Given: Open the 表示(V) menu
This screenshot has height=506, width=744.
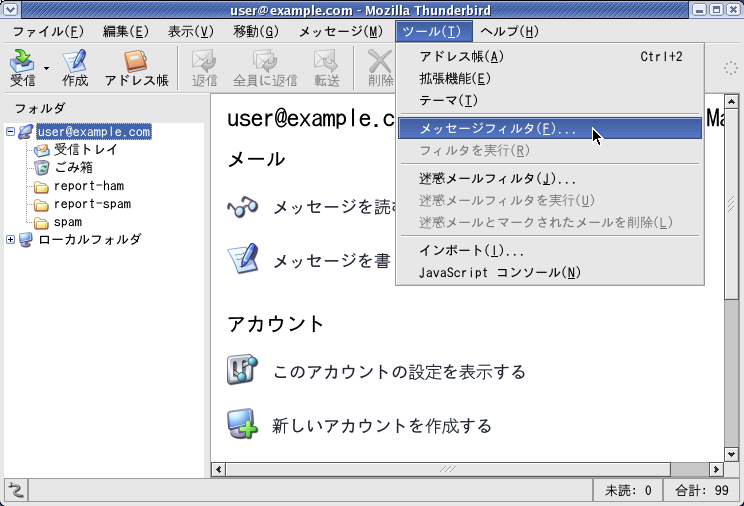Looking at the screenshot, I should 191,31.
